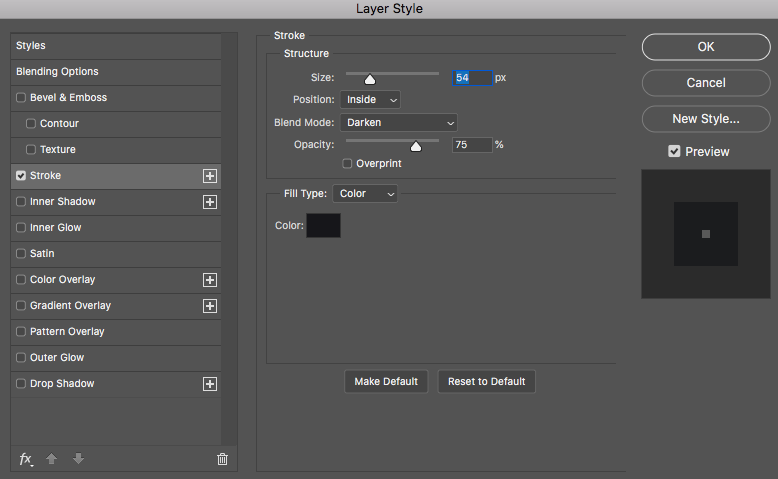
Task: Enable Drop Shadow checkbox
Action: [x=21, y=383]
